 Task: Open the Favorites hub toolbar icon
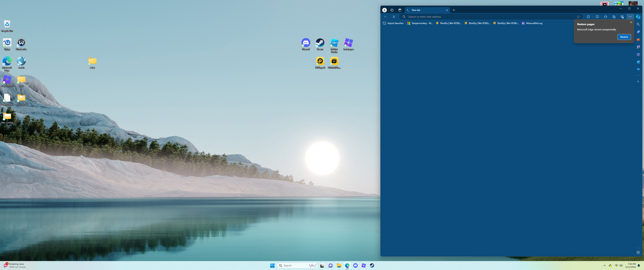[605, 17]
